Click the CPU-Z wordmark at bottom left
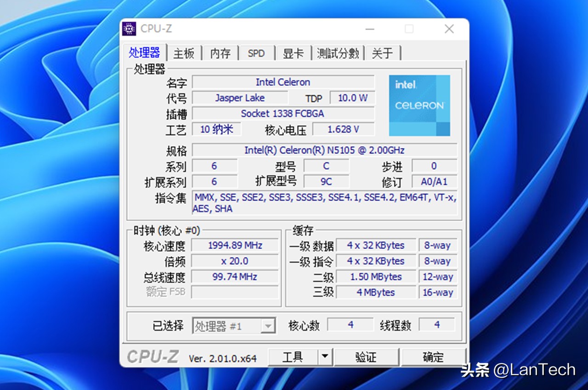This screenshot has height=390, width=588. 153,356
